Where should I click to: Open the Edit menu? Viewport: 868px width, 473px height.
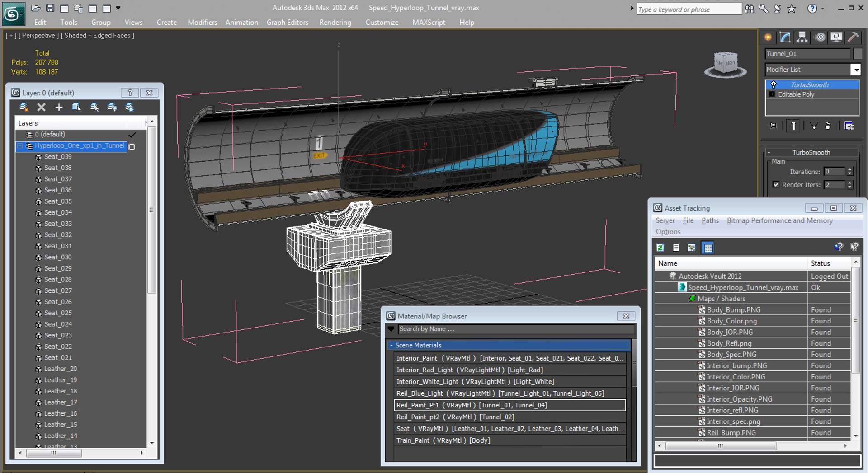(x=40, y=22)
